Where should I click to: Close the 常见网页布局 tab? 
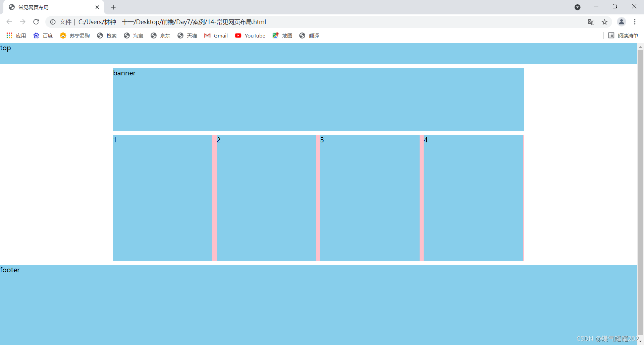coord(97,7)
